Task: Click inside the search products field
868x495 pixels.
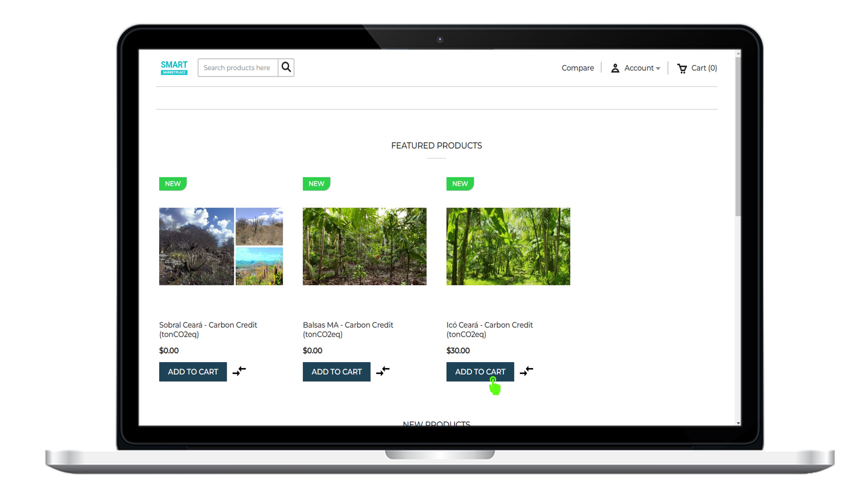Action: [238, 67]
